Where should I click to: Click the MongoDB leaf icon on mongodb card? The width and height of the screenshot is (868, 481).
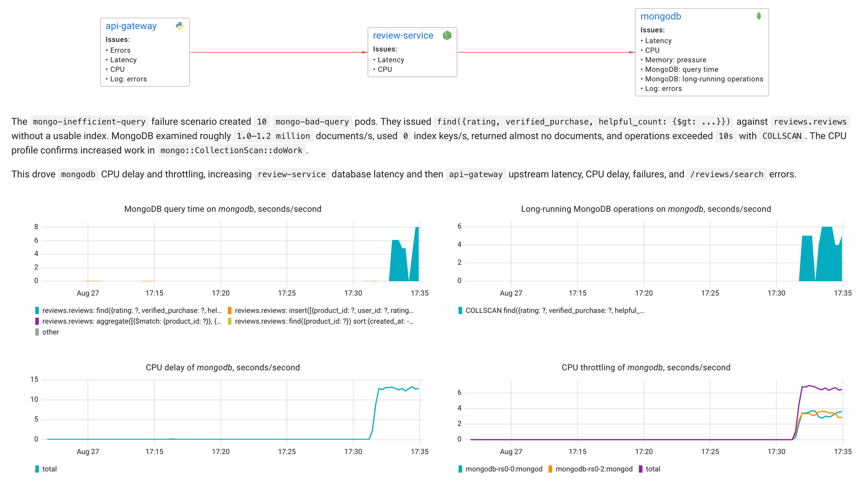(x=759, y=16)
